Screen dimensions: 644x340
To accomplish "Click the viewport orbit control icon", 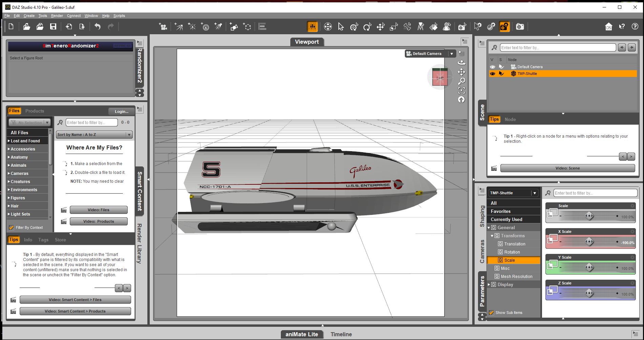I will pos(461,63).
